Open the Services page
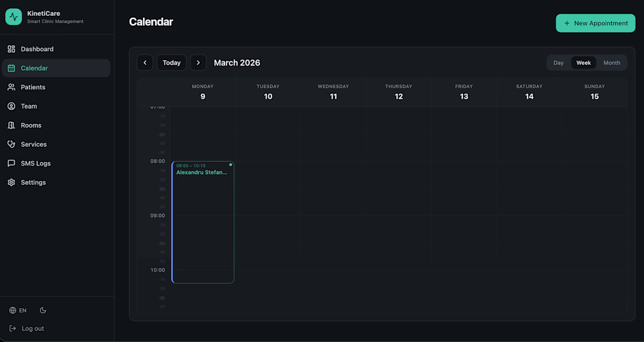Screen dimensions: 644x342 tap(56, 144)
